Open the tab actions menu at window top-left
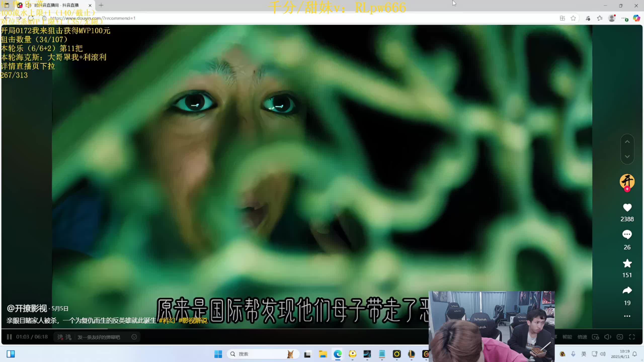 point(7,5)
